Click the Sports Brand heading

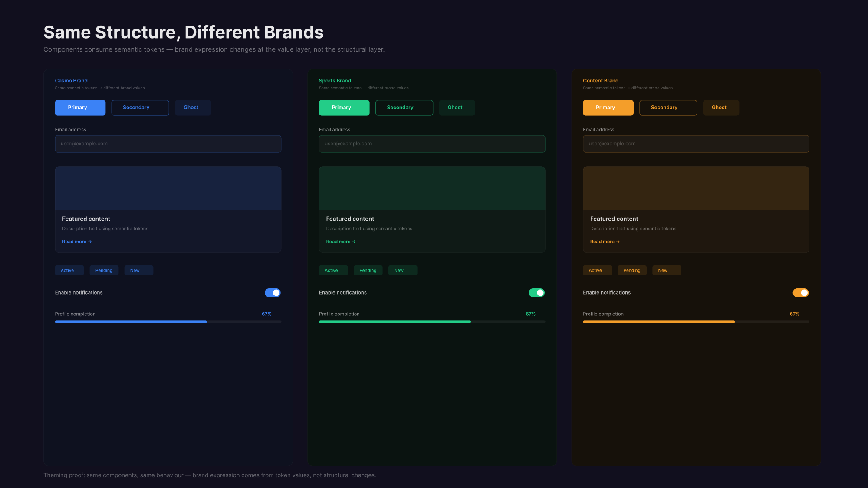(335, 81)
